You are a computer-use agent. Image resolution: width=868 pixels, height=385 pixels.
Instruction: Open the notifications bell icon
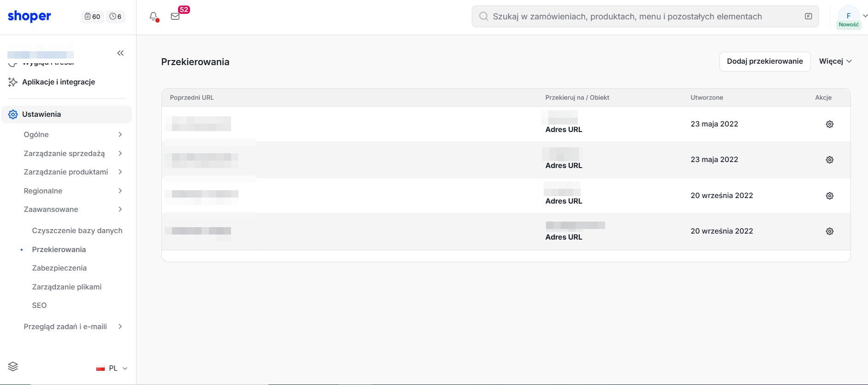[x=154, y=17]
